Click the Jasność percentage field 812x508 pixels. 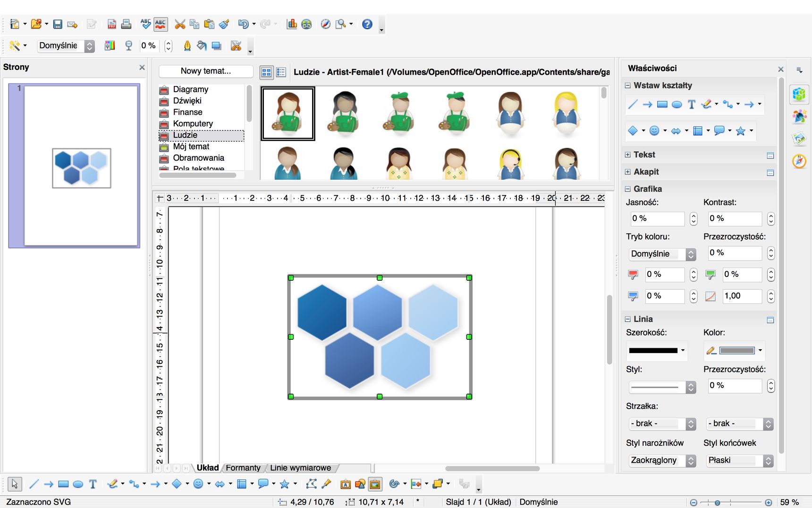click(658, 218)
